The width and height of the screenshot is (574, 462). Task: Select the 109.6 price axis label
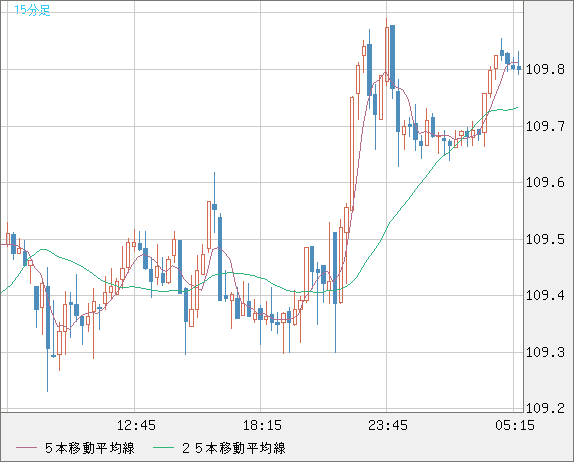(545, 182)
